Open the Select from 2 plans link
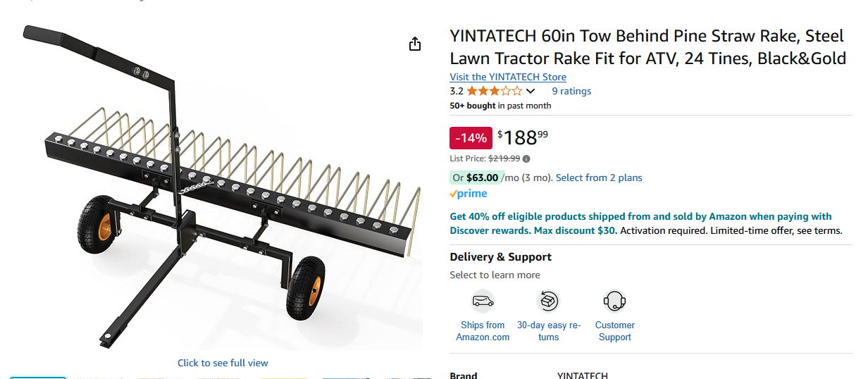Viewport: 868px width, 379px height. pyautogui.click(x=599, y=178)
